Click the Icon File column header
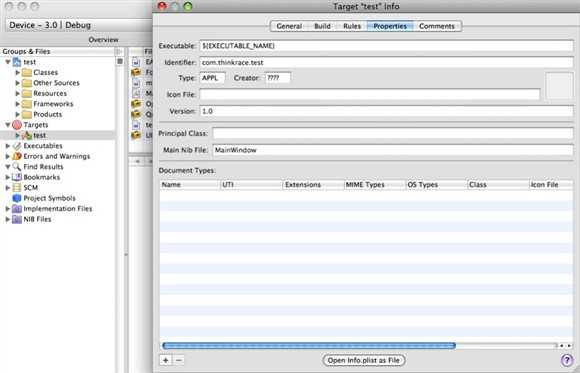The height and width of the screenshot is (373, 580). 551,185
